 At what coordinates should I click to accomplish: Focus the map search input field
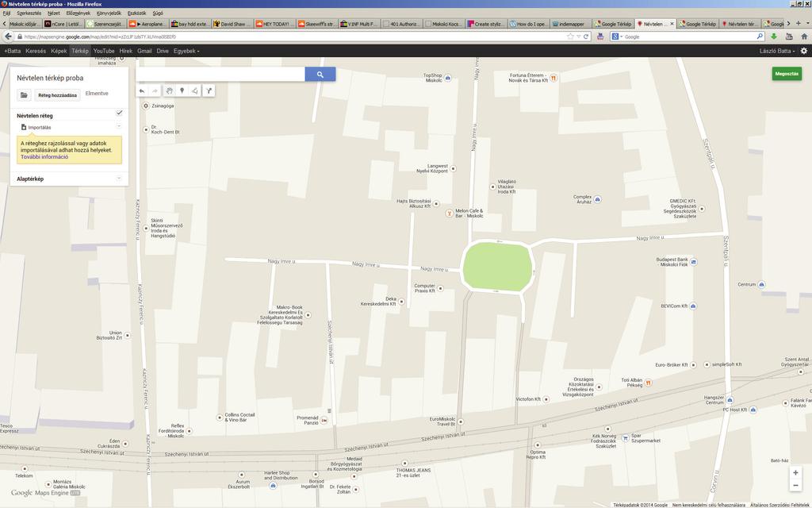(x=220, y=75)
